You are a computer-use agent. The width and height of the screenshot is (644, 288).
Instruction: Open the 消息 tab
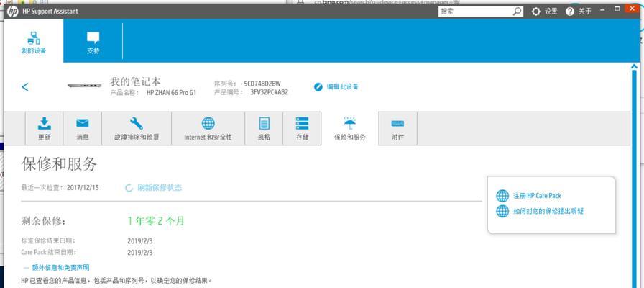point(83,129)
